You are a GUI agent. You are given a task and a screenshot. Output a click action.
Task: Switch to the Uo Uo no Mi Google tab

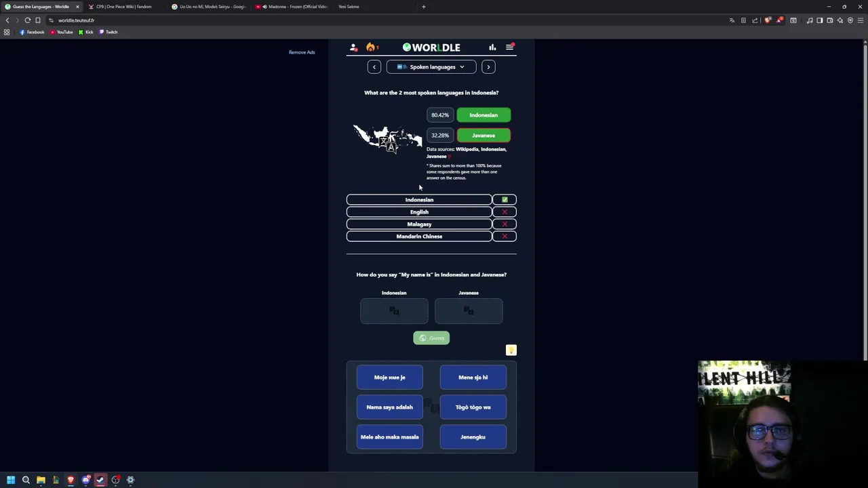tap(208, 7)
